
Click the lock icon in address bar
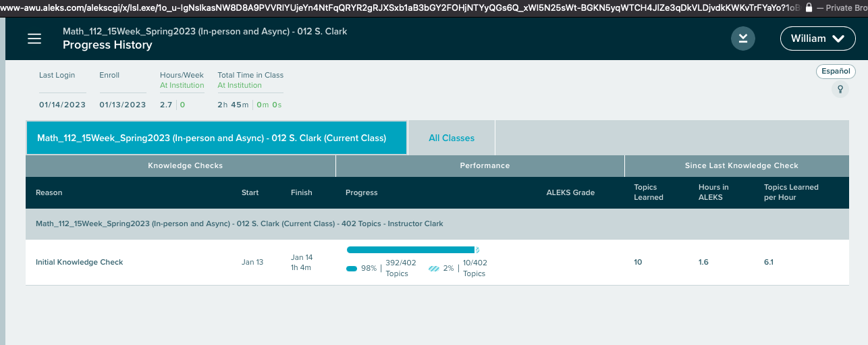click(808, 7)
